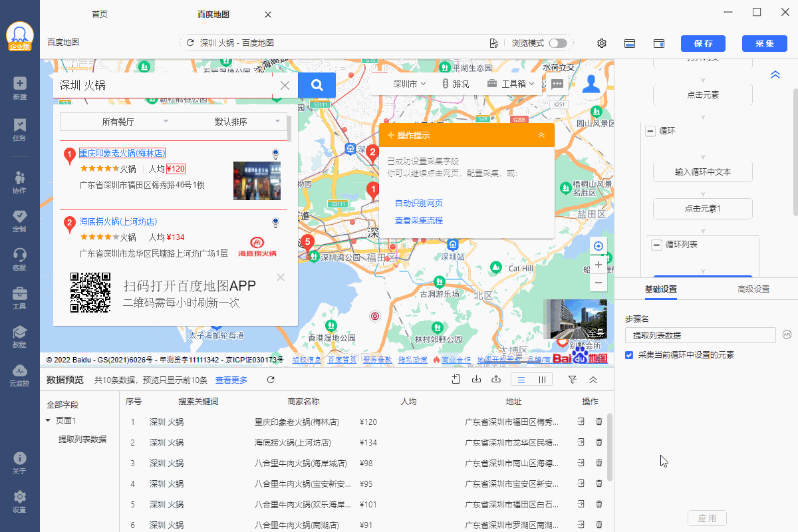Open the 设置 (Settings) sidebar icon

coord(19,501)
